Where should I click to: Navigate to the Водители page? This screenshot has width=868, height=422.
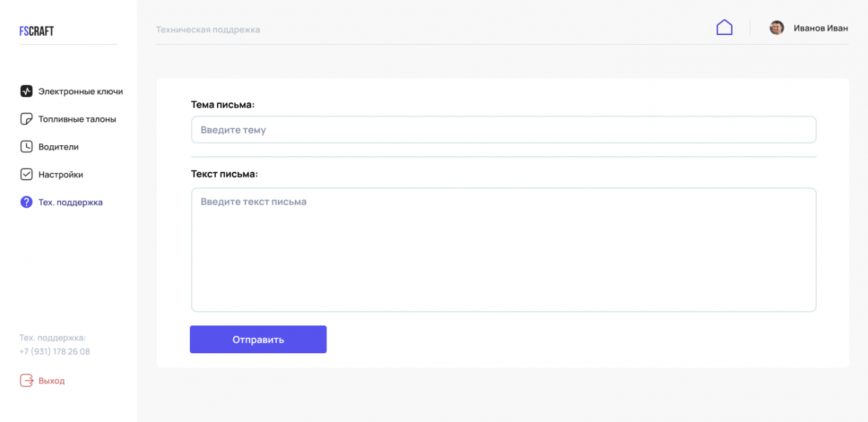58,147
